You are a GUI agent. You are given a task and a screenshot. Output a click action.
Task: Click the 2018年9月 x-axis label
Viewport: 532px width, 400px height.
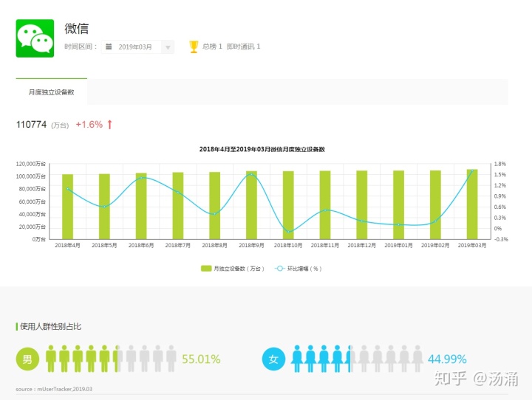coord(251,245)
